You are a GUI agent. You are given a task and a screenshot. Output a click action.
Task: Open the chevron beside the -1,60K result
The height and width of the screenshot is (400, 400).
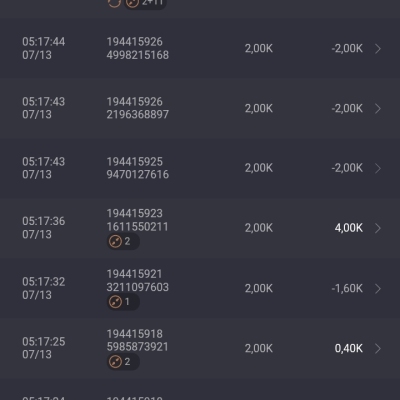tap(378, 288)
